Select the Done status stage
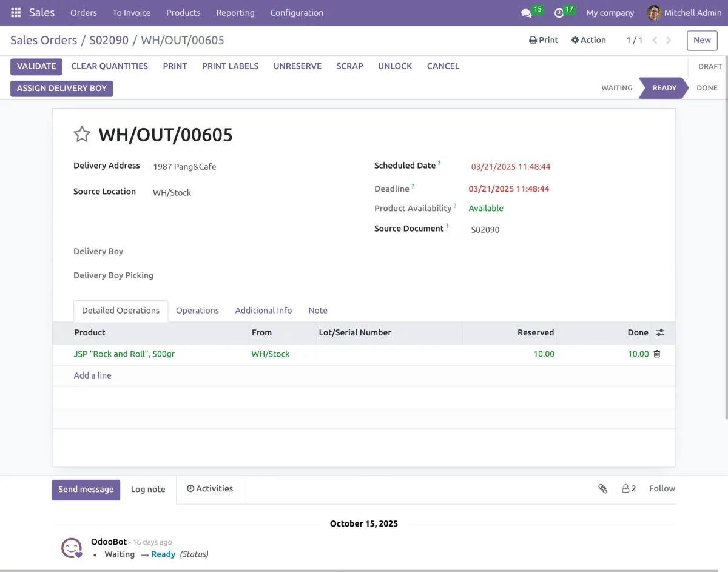This screenshot has width=728, height=572. 707,88
